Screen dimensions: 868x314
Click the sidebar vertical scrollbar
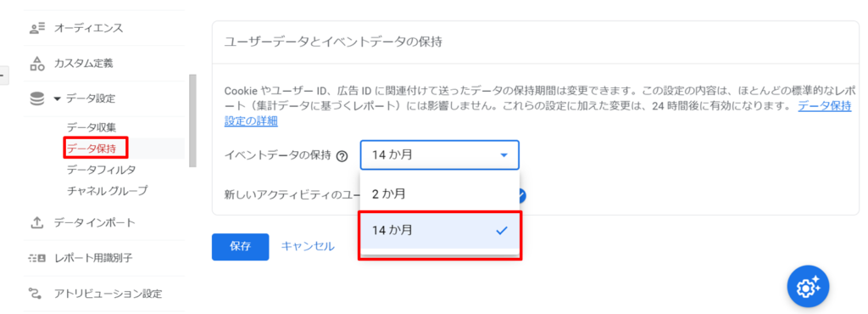pos(192,121)
